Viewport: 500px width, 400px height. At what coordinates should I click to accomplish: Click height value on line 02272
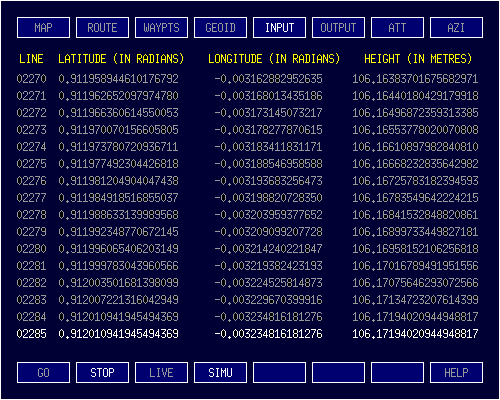pyautogui.click(x=415, y=113)
